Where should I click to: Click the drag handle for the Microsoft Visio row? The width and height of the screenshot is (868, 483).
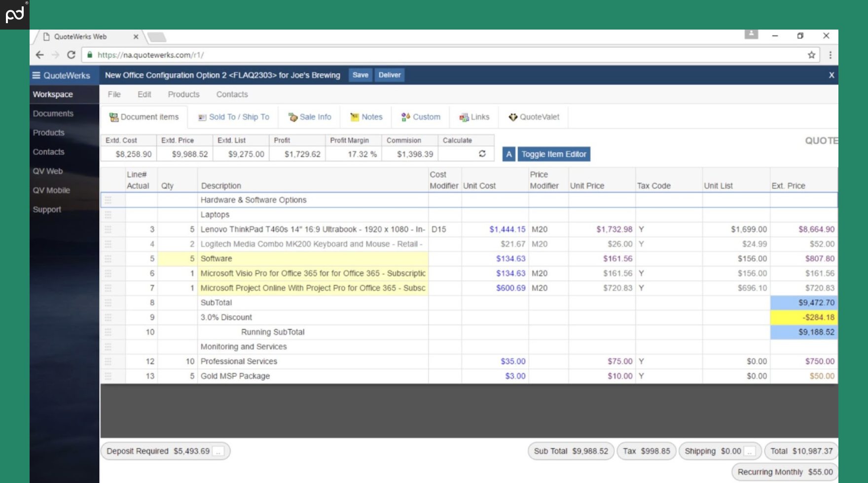click(108, 273)
